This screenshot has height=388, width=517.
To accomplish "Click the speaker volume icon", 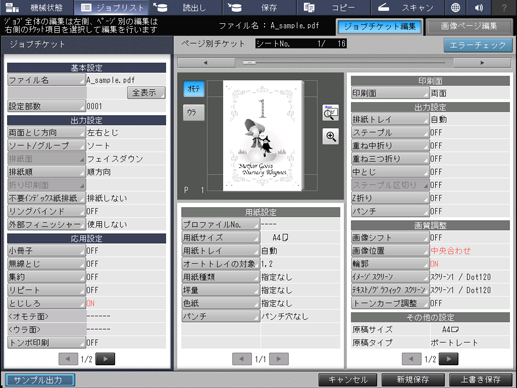I will tap(479, 7).
